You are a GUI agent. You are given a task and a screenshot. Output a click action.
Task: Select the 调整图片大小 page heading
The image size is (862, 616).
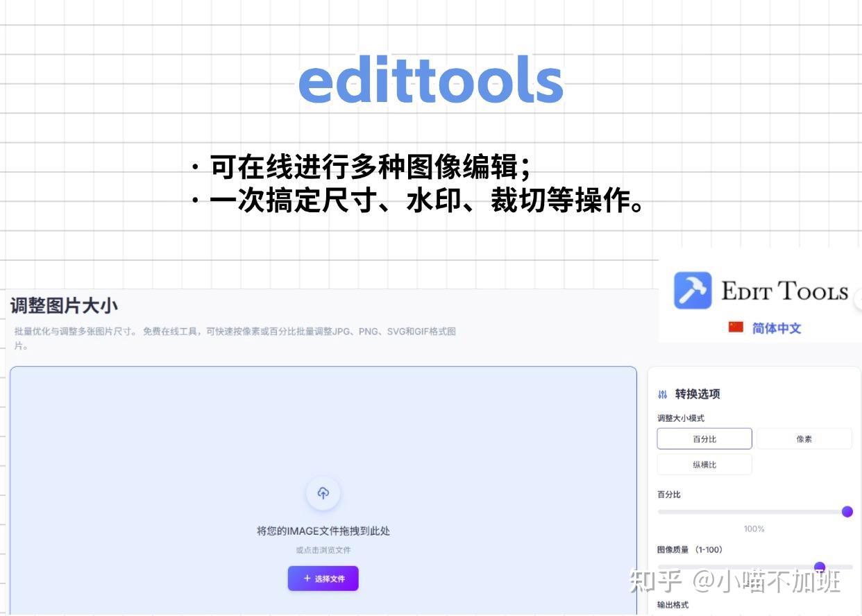click(63, 305)
